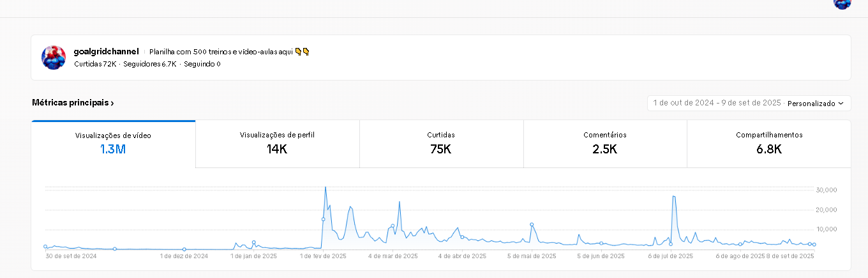Image resolution: width=868 pixels, height=278 pixels.
Task: Open the 1 de out de 2024 date range picker
Action: tap(717, 104)
